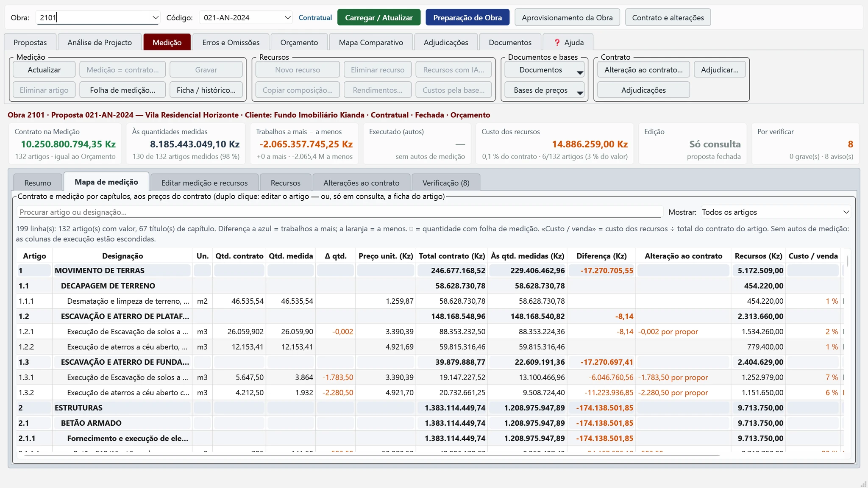Switch to the Propostas tab

pos(30,42)
